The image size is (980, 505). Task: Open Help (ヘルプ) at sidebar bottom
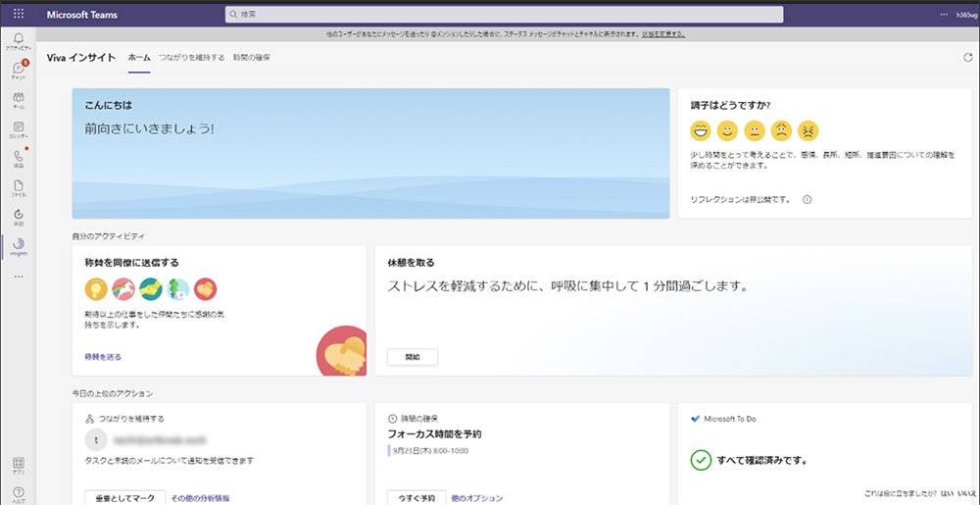18,495
